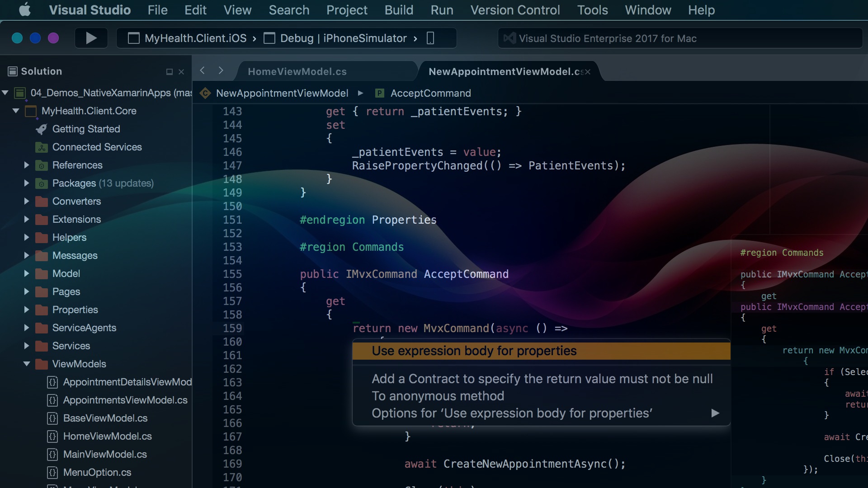This screenshot has height=488, width=868.
Task: Click the purple window control dot
Action: (x=53, y=38)
